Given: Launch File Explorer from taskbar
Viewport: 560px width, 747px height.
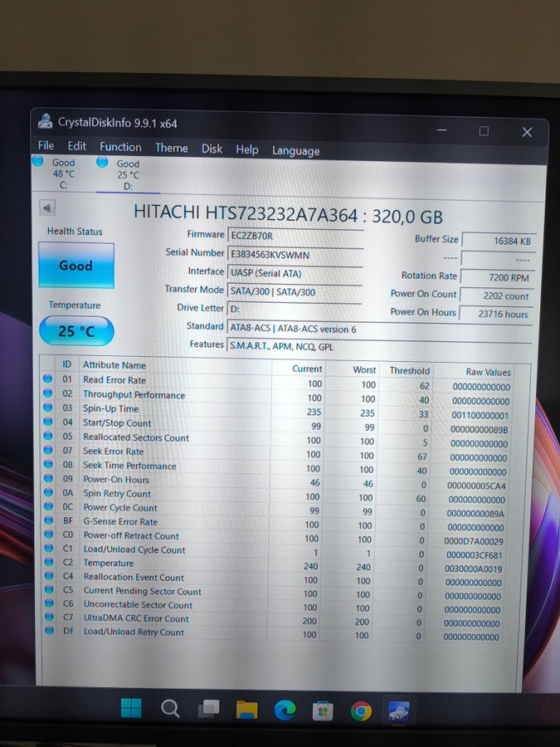Looking at the screenshot, I should coord(246,710).
